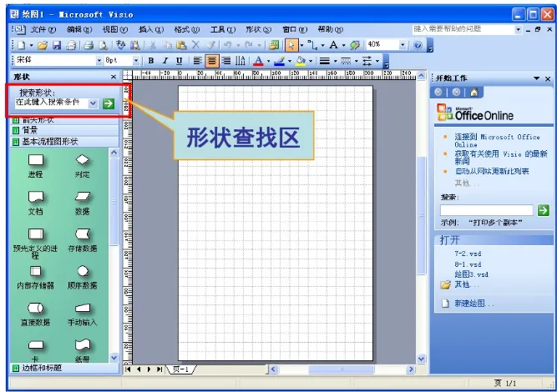557x392 pixels.
Task: Click the font color A button
Action: (x=258, y=61)
